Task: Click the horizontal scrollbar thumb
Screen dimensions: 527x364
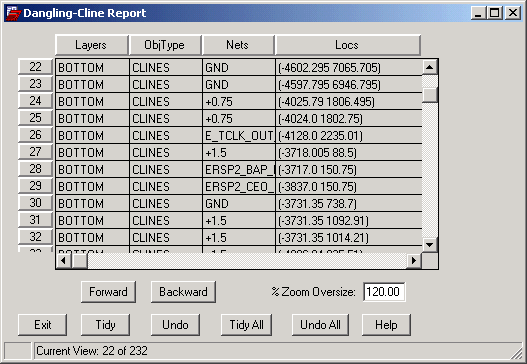Action: click(x=80, y=260)
